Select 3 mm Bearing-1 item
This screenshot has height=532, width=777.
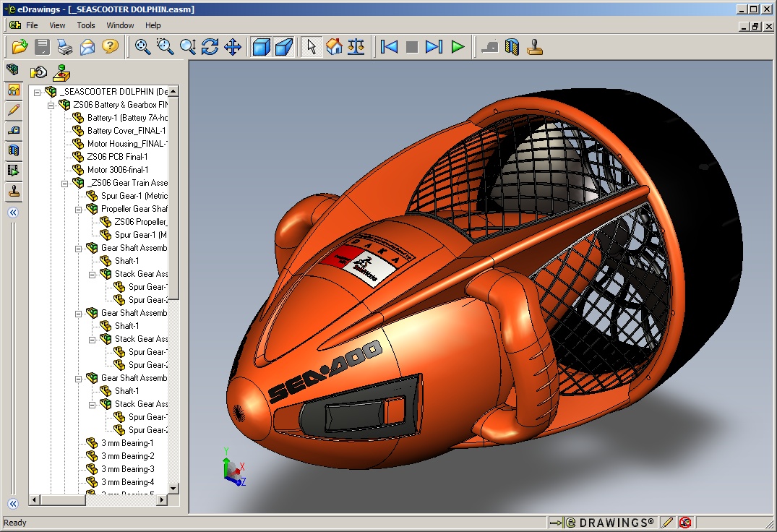(x=119, y=443)
